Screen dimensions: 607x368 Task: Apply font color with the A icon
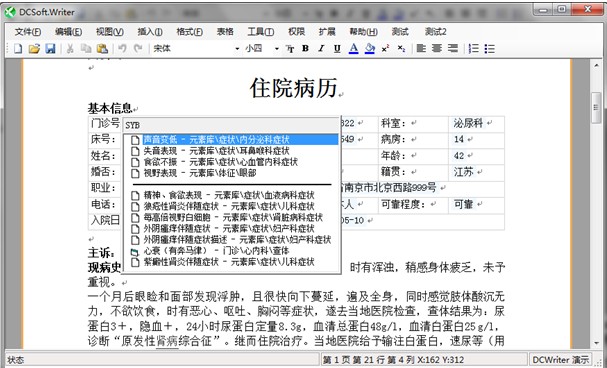(x=353, y=49)
